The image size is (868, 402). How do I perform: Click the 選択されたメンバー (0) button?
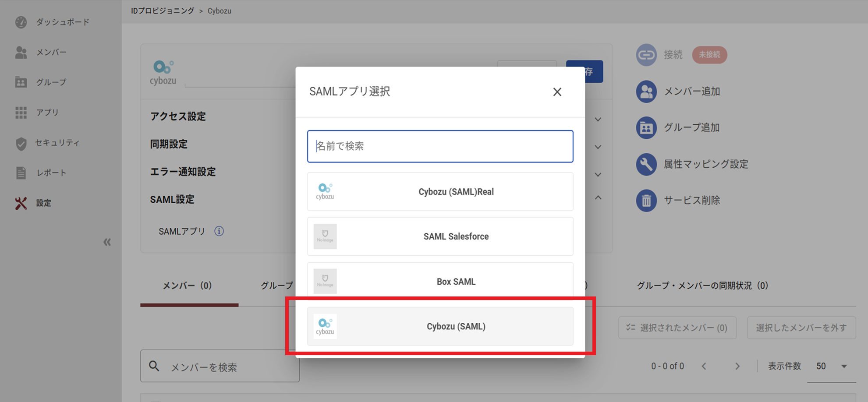677,328
